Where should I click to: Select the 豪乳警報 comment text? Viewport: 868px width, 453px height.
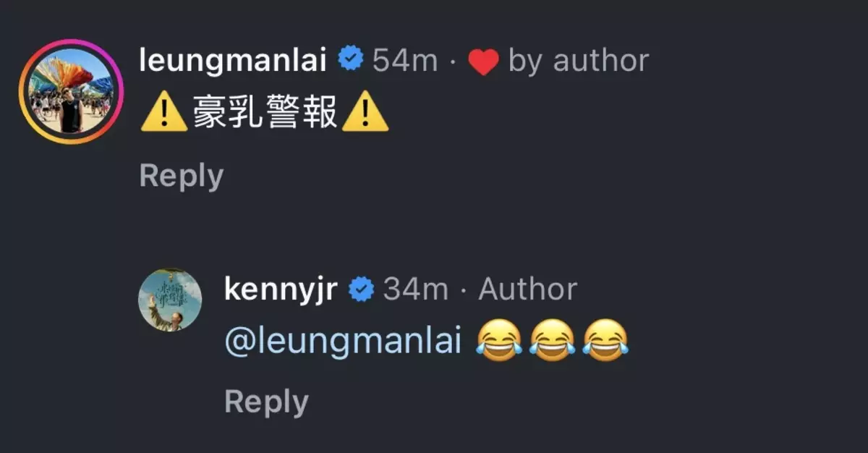(x=265, y=115)
